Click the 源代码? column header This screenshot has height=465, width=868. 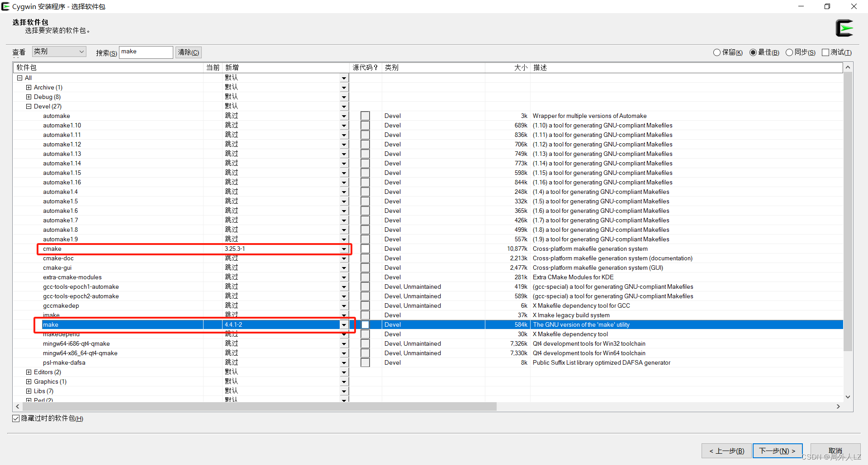[366, 68]
